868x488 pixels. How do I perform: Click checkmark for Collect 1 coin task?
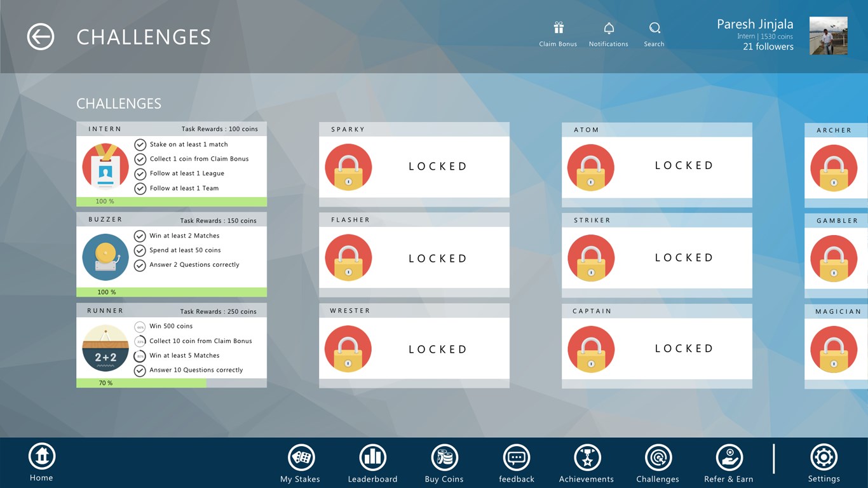[x=140, y=159]
